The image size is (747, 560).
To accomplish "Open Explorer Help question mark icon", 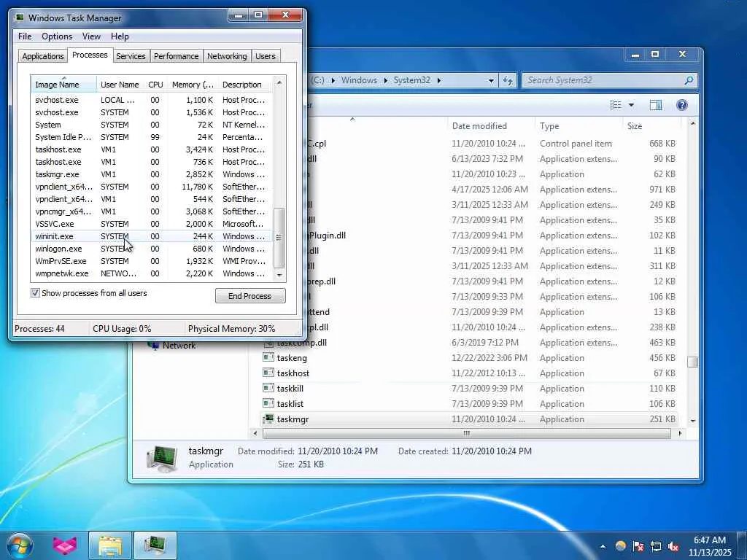I will (682, 105).
